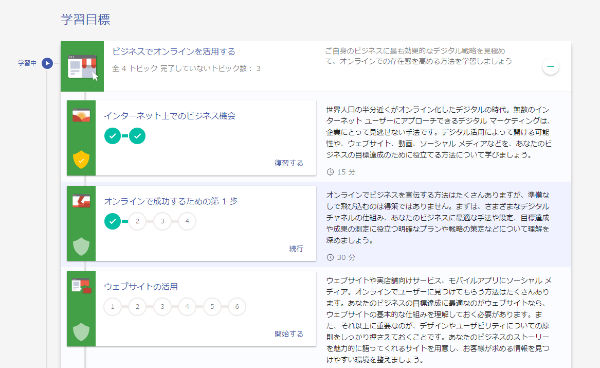Click the 開始する start link
Viewport: 600px width, 368px height.
click(289, 334)
